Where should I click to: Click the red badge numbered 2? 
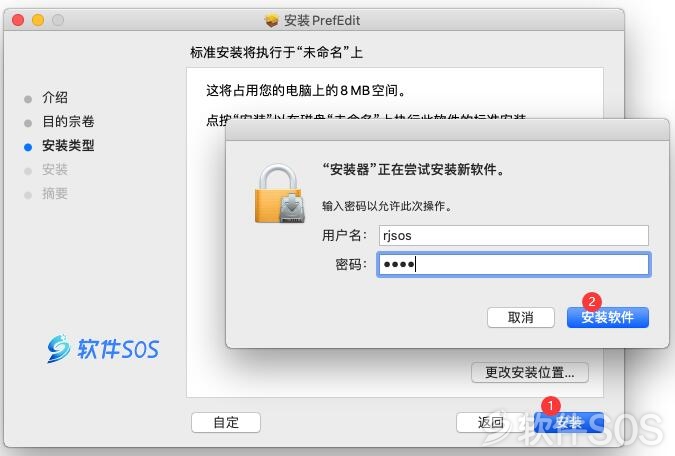tap(591, 301)
